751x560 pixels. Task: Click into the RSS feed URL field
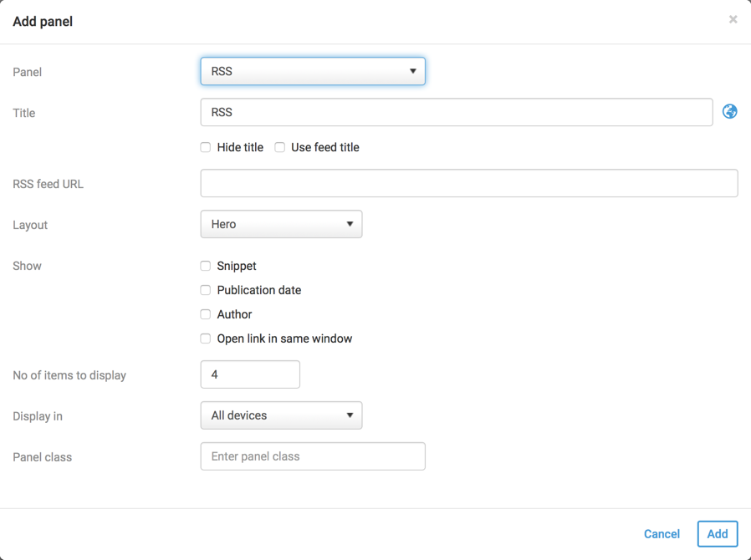click(x=468, y=183)
